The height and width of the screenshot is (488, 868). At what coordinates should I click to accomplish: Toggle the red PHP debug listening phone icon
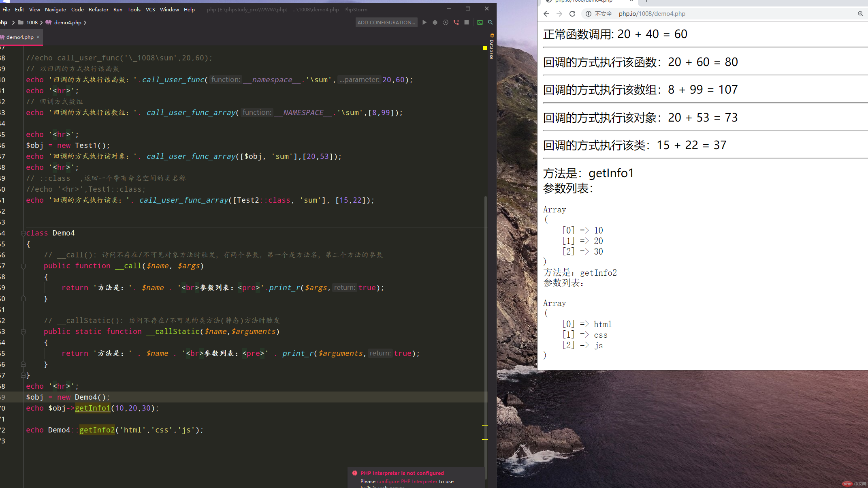[456, 22]
